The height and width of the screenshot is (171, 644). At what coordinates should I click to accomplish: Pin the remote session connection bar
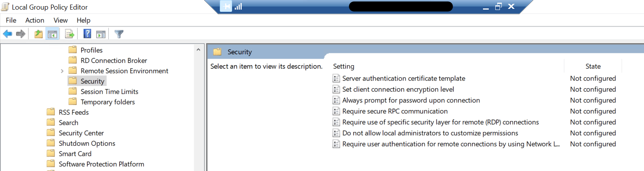226,7
